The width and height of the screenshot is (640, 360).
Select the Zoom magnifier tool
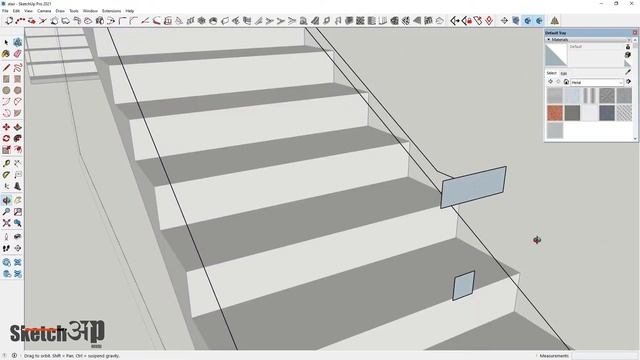[6, 212]
